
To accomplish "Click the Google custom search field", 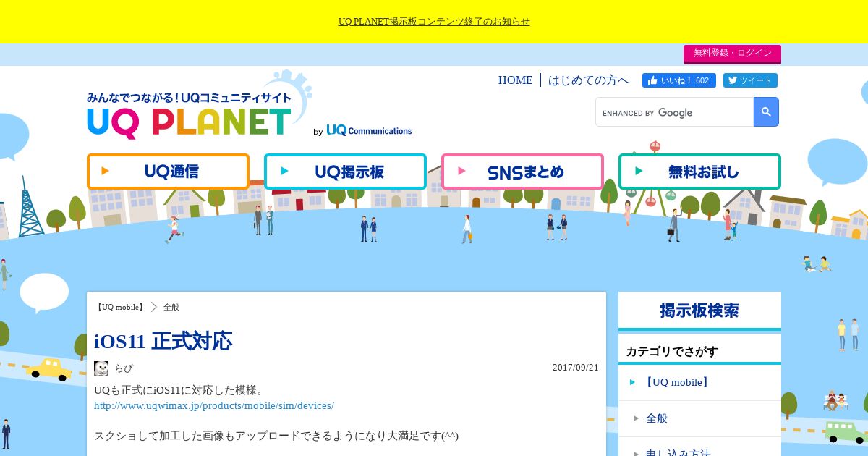I will coord(674,112).
